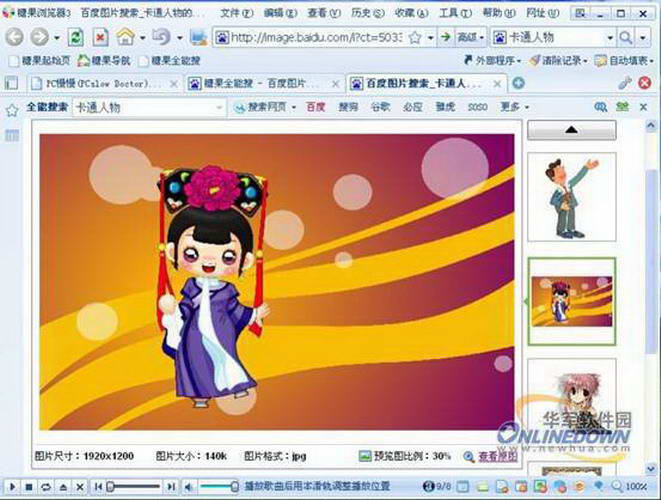Stop playback with the stop button
The width and height of the screenshot is (661, 500).
29,487
